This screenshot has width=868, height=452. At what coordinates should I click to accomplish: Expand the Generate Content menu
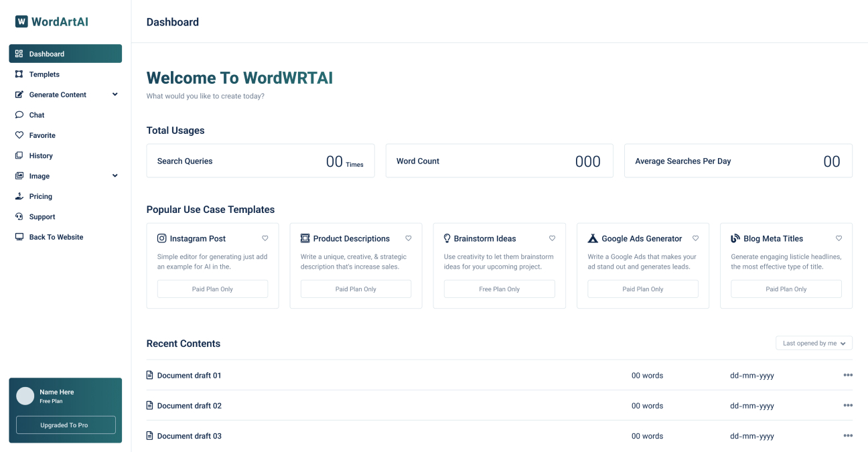coord(115,94)
